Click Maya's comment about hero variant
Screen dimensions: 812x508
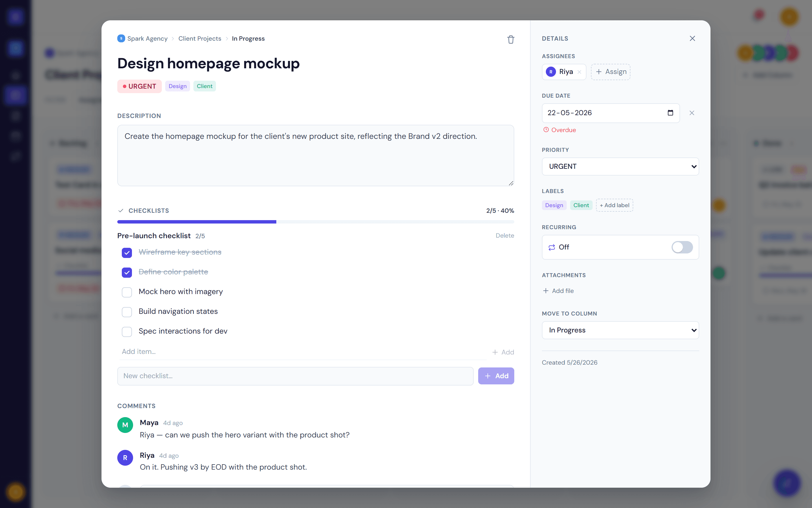[245, 435]
